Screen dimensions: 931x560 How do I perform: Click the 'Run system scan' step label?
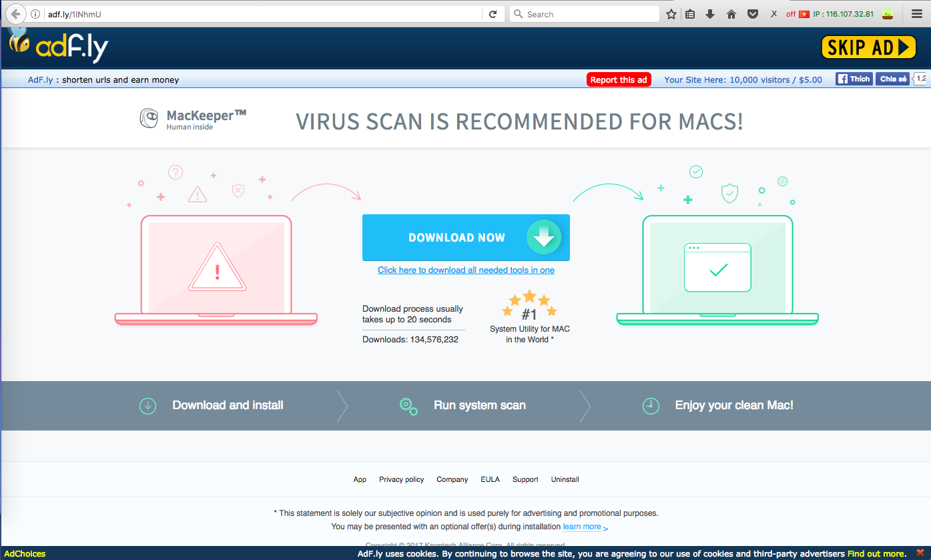480,405
